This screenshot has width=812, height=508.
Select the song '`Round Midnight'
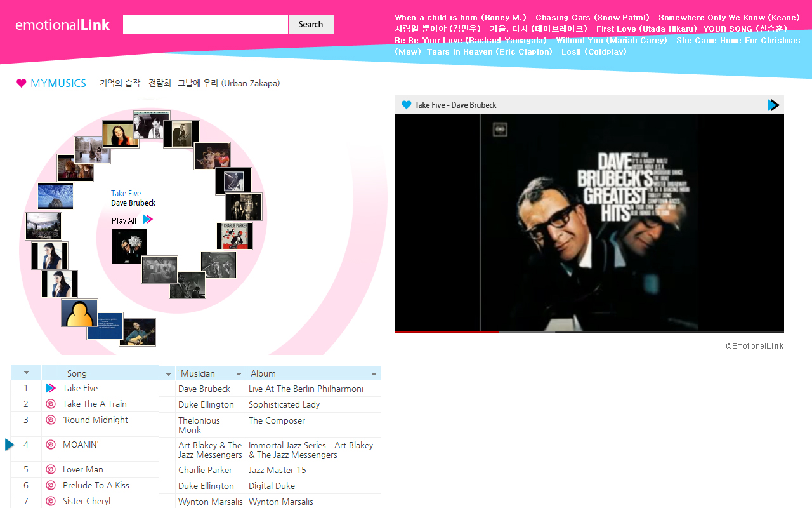pos(95,420)
